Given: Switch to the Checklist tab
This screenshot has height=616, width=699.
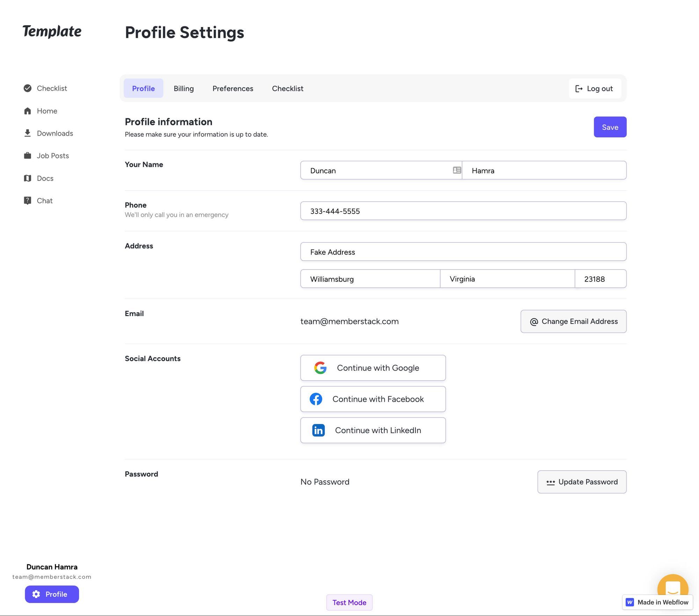Looking at the screenshot, I should click(287, 88).
